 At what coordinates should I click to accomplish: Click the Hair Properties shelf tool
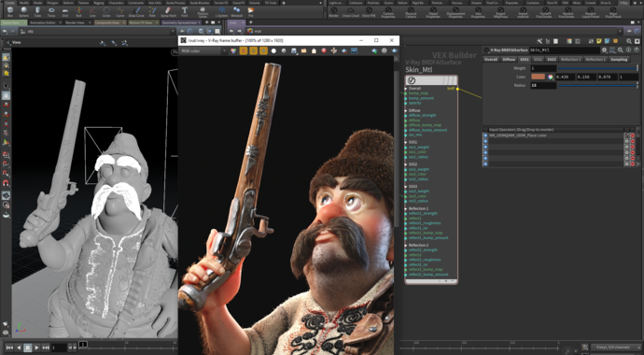[x=478, y=12]
